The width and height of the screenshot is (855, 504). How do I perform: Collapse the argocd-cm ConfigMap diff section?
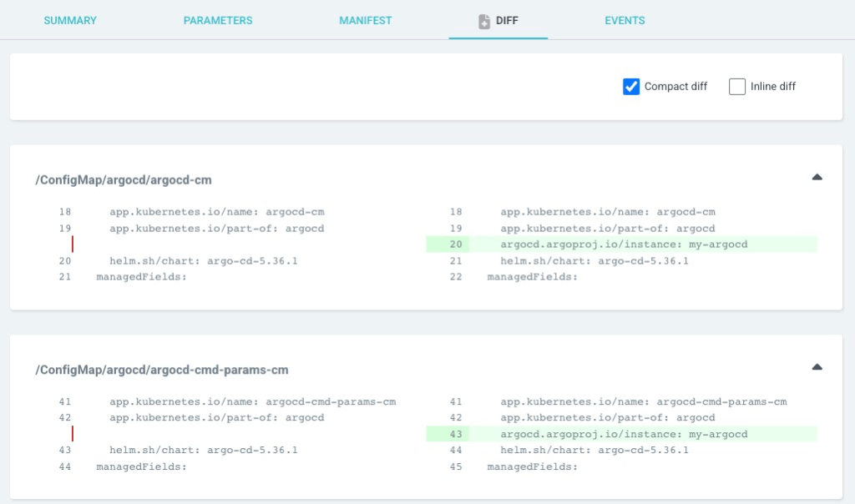817,177
